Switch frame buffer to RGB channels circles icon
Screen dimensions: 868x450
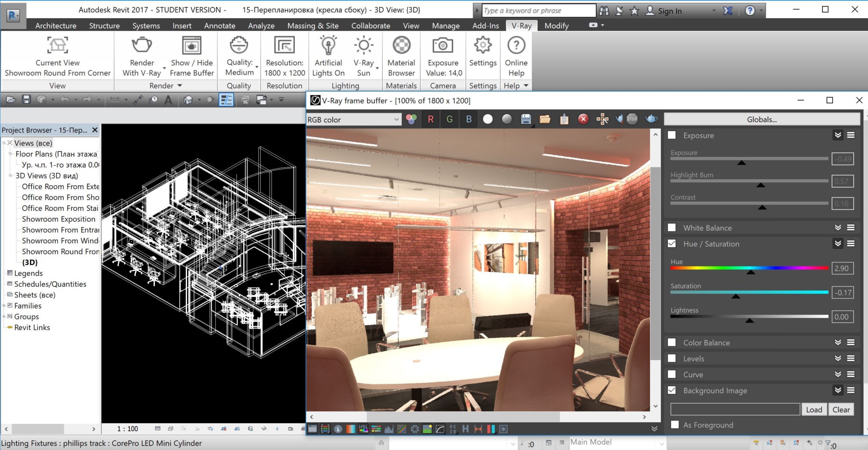pos(411,119)
